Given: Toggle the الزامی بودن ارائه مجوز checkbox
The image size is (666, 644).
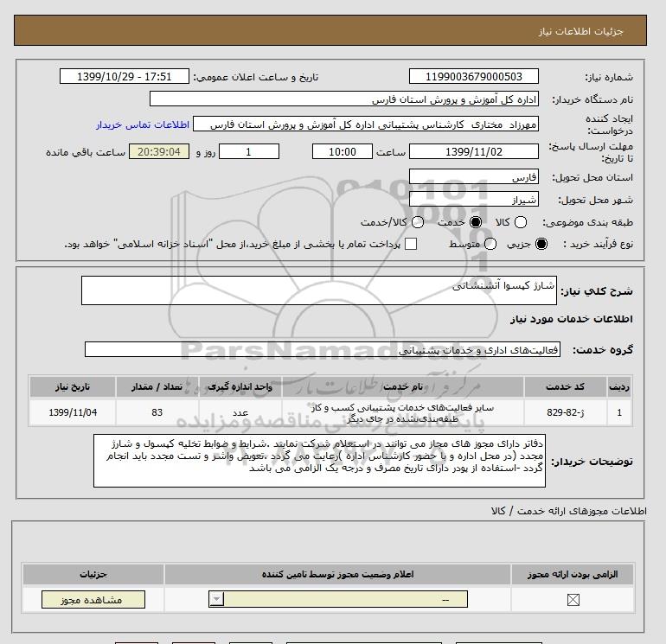Looking at the screenshot, I should [573, 600].
